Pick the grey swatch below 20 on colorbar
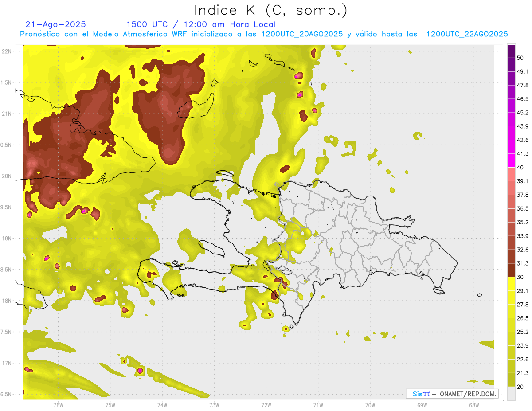This screenshot has width=532, height=411. tap(511, 393)
